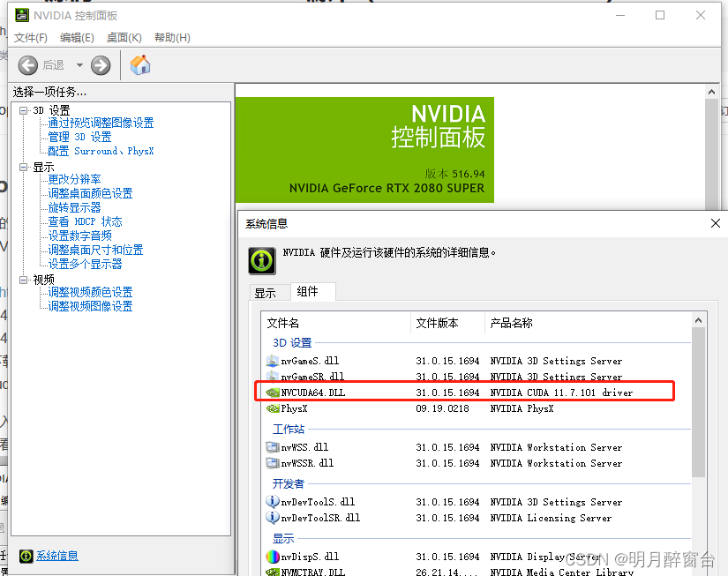Go to the Home house icon
Image resolution: width=728 pixels, height=576 pixels.
140,65
